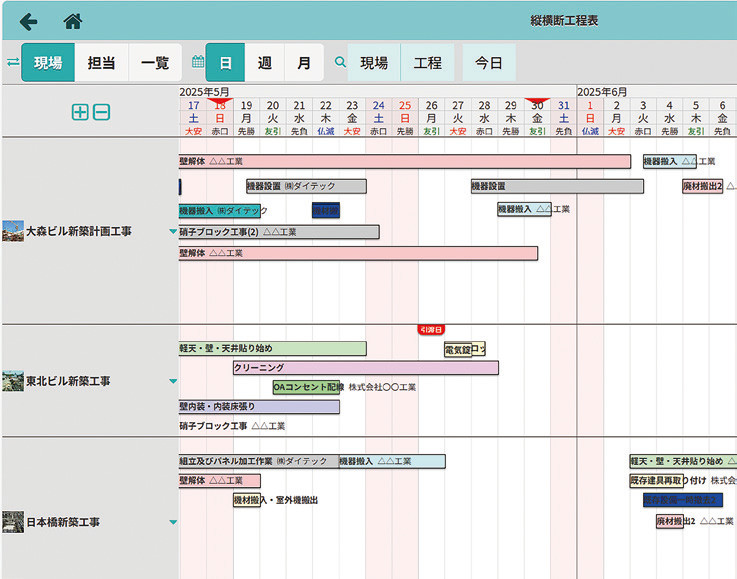Select 東北ビル新築工事 project name
This screenshot has height=579, width=737.
coord(68,381)
